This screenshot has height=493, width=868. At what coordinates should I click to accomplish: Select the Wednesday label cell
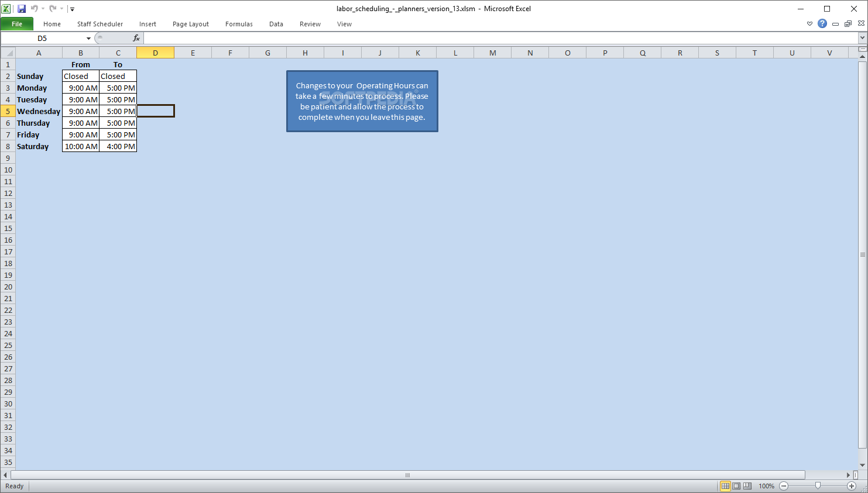coord(39,111)
